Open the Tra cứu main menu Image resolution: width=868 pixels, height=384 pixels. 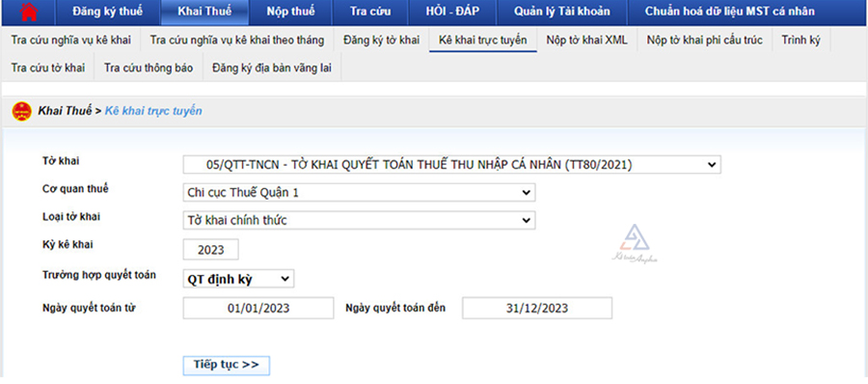[x=370, y=12]
